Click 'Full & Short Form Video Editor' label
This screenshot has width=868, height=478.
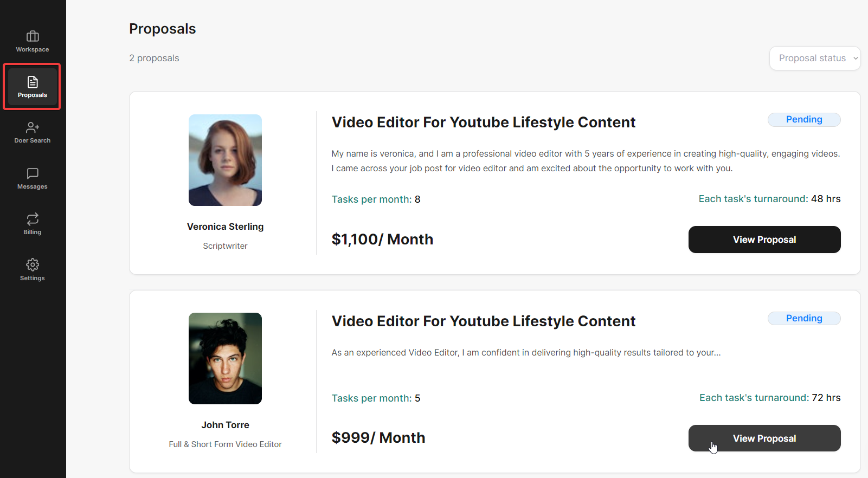click(225, 444)
